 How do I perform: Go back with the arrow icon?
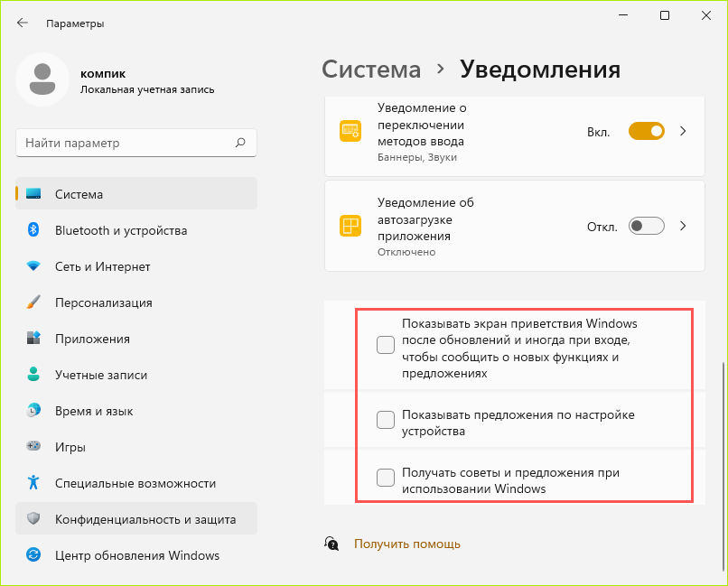pyautogui.click(x=22, y=23)
